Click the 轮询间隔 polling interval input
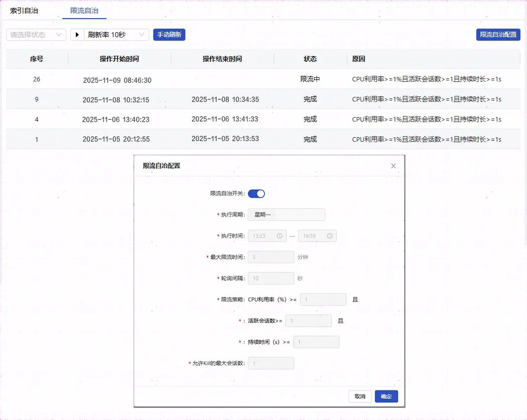 (x=271, y=278)
